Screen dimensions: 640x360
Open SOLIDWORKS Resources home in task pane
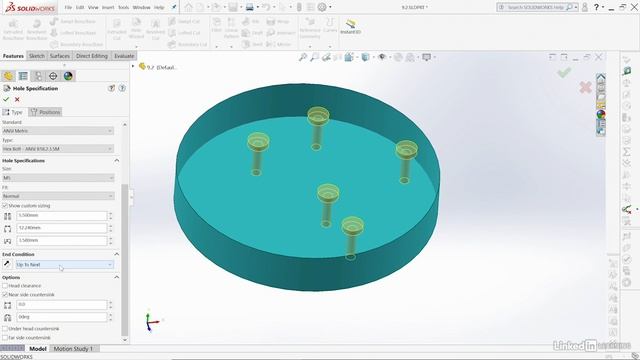[601, 78]
